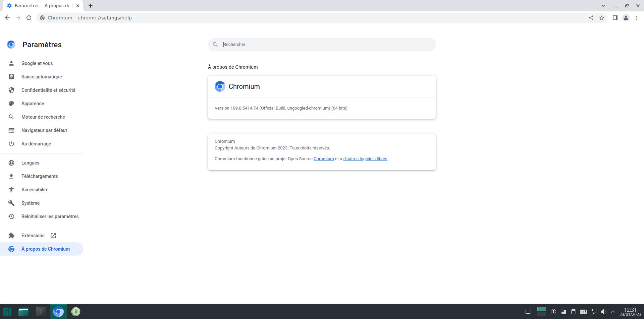Image resolution: width=644 pixels, height=319 pixels.
Task: Click the back navigation arrow
Action: pyautogui.click(x=7, y=18)
